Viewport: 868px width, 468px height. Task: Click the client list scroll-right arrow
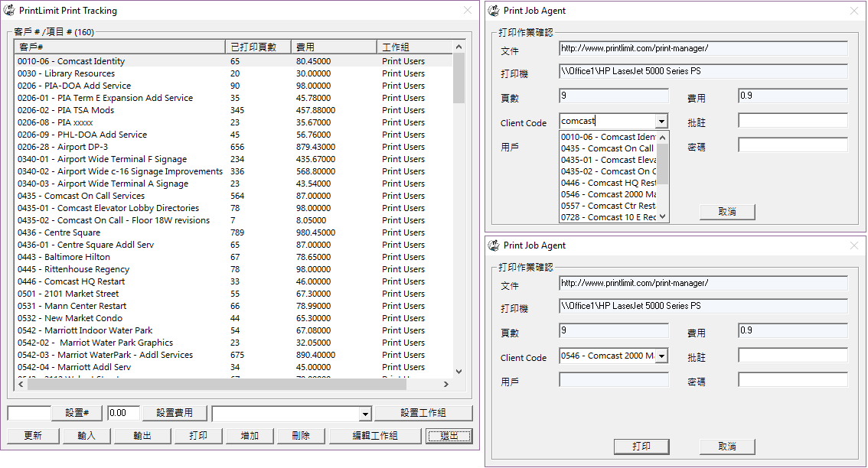click(x=446, y=384)
